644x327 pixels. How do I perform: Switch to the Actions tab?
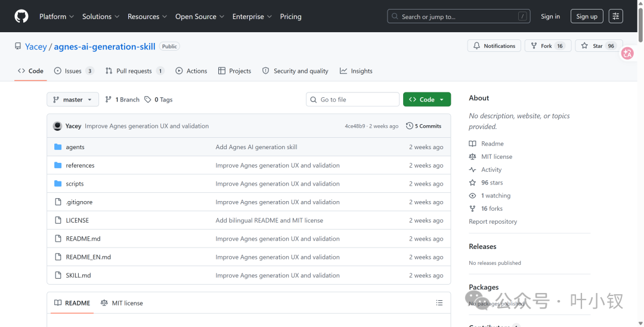pos(191,70)
